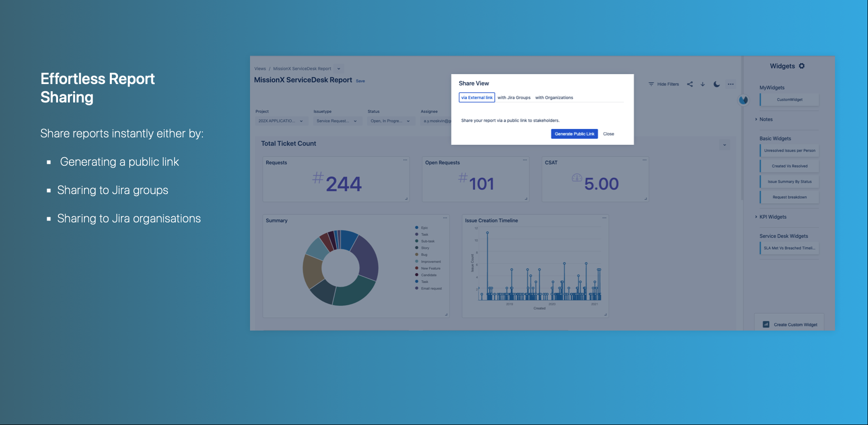Click Save link next to report title
This screenshot has width=868, height=425.
360,81
